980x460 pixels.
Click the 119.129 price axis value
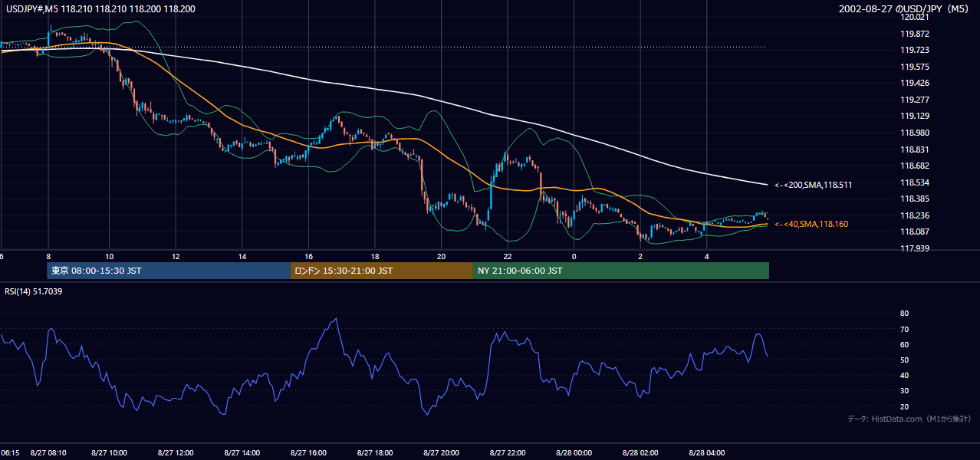click(x=916, y=116)
